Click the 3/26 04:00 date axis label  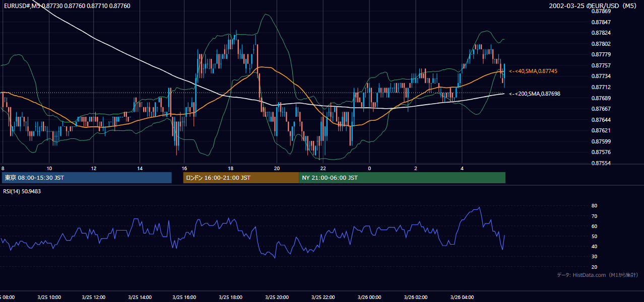coord(462,297)
